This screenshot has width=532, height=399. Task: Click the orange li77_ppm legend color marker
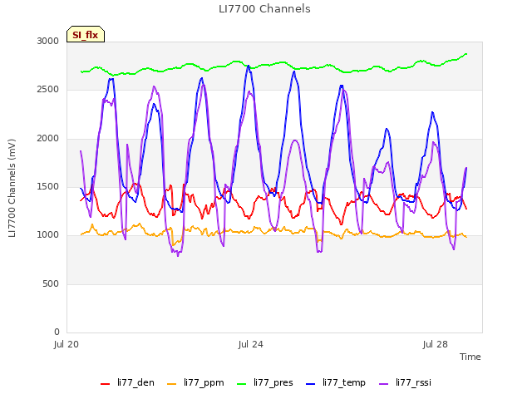pos(172,384)
